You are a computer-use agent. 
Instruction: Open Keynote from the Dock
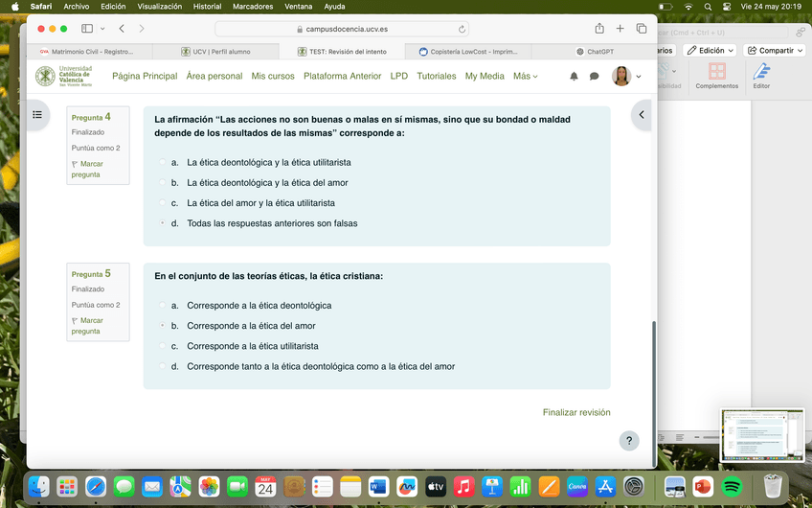(492, 487)
